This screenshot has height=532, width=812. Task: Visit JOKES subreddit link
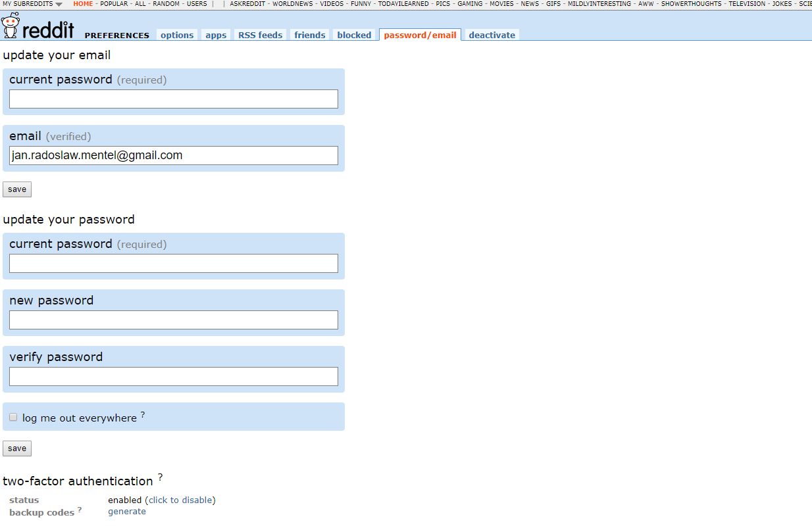782,4
